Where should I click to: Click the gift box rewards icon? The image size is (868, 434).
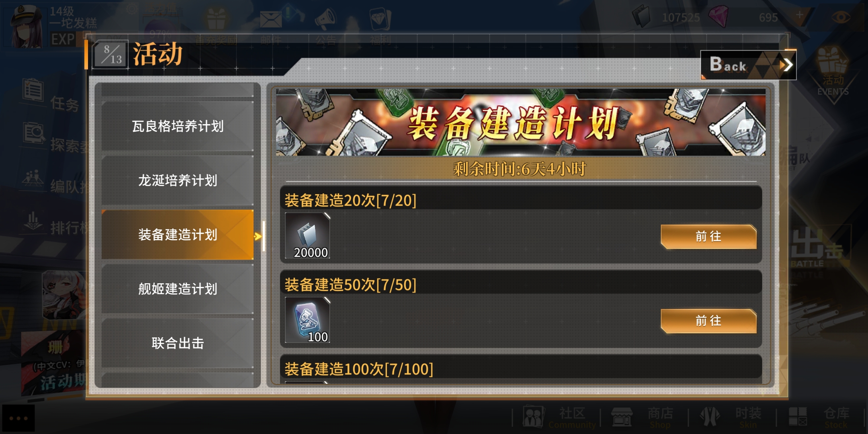click(216, 19)
